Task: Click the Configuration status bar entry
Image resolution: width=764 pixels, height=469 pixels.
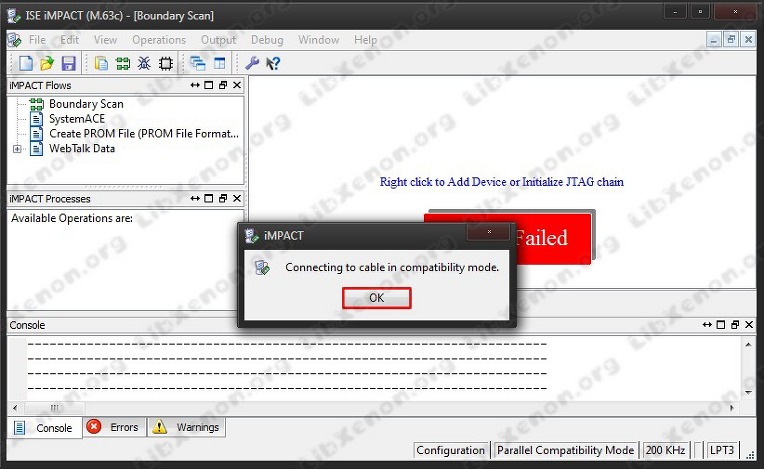Action: [x=450, y=450]
